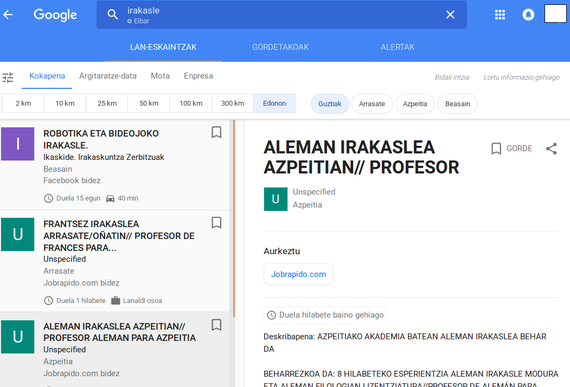Viewport: 570px width, 387px height.
Task: Choose the 25 km distance option
Action: coord(107,104)
